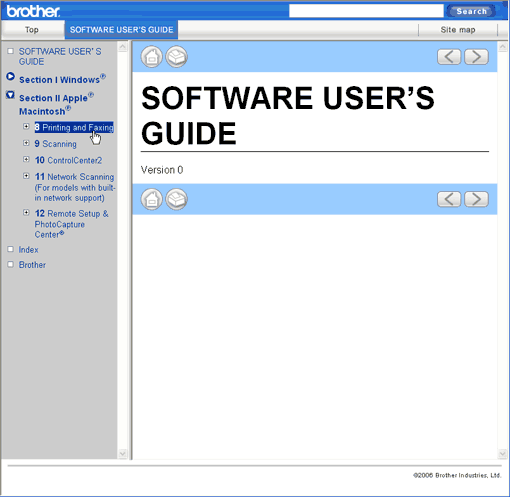Select the SOFTWARE USER'S GUIDE tab
Image resolution: width=510 pixels, height=497 pixels.
point(121,30)
